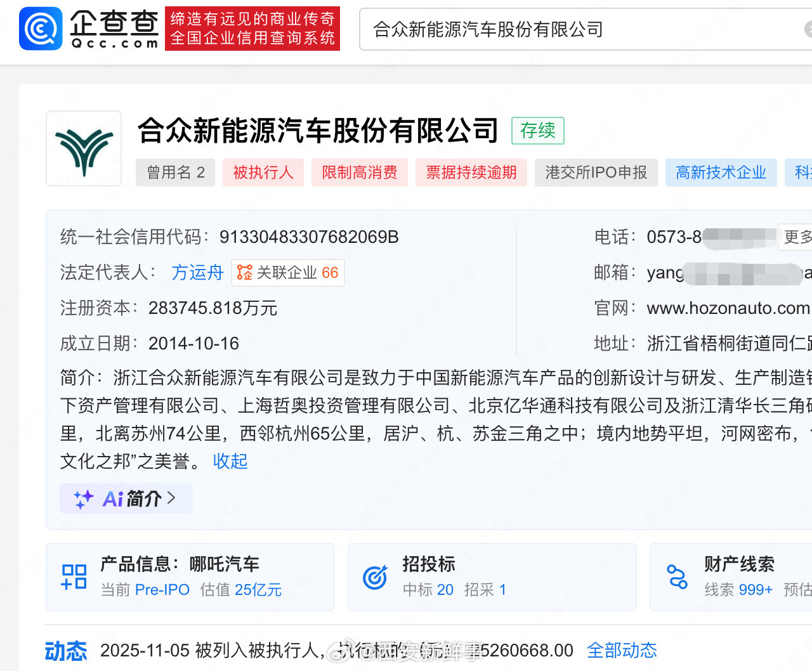Open legal representative 方运舟 link
This screenshot has height=671, width=812.
click(x=197, y=273)
